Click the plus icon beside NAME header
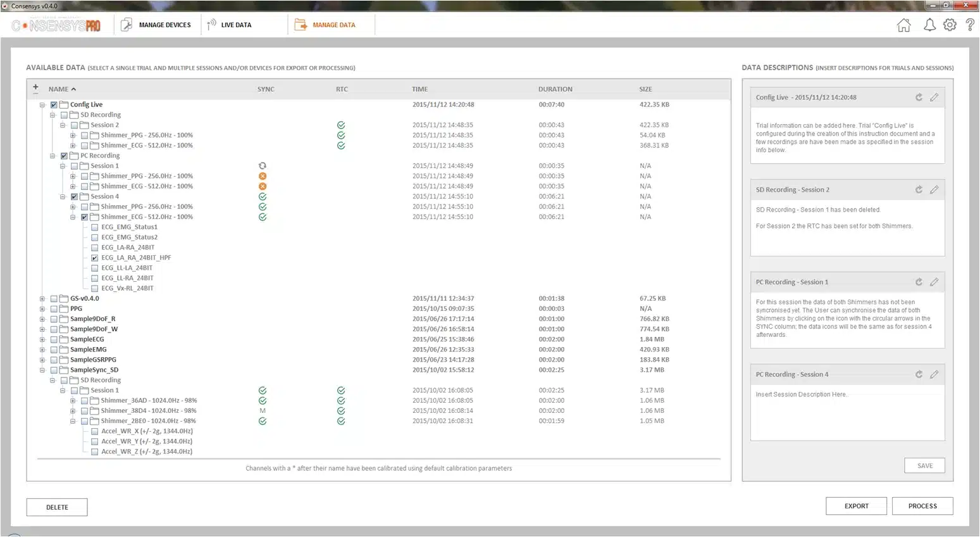This screenshot has height=537, width=980. (x=35, y=87)
